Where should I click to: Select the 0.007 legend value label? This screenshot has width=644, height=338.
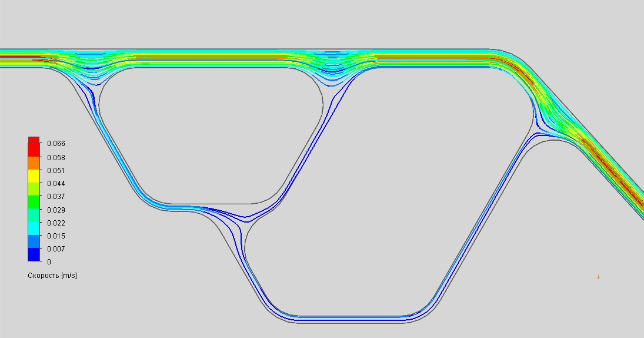(56, 249)
